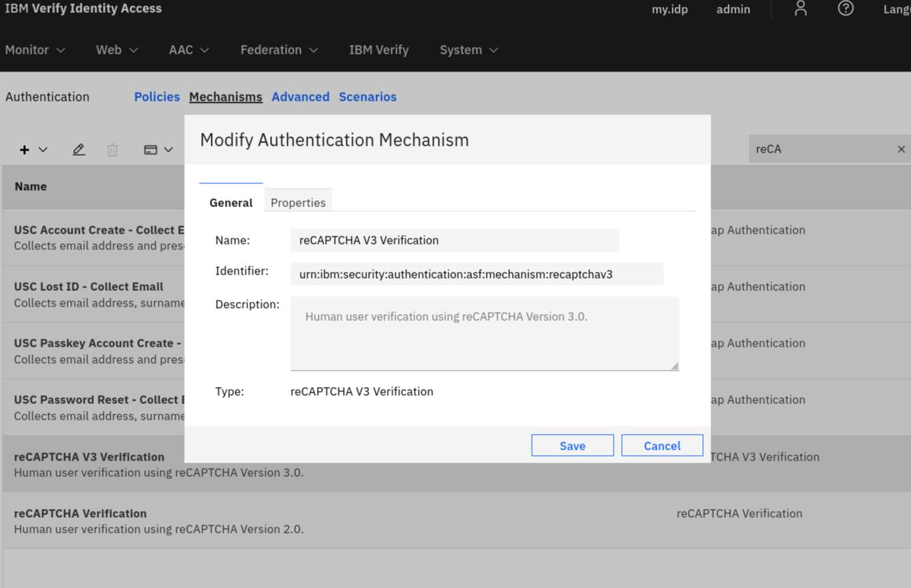Open the help question mark icon
The height and width of the screenshot is (588, 911).
click(846, 9)
